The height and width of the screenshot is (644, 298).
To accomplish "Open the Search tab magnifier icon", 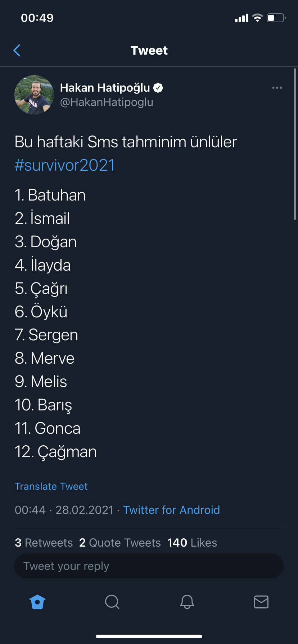I will tap(112, 602).
